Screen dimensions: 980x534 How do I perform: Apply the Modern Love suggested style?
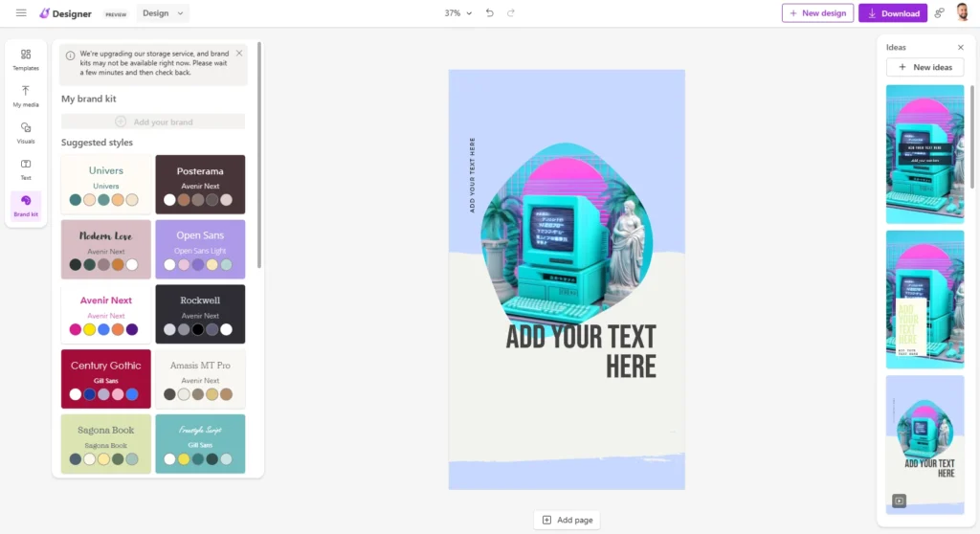[x=105, y=249]
